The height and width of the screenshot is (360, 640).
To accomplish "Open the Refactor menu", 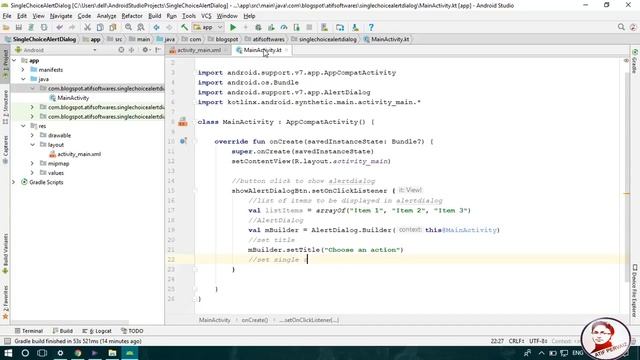I will pos(132,16).
